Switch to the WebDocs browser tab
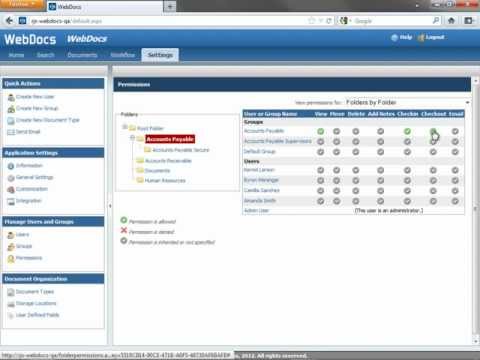The image size is (480, 360). pyautogui.click(x=104, y=7)
